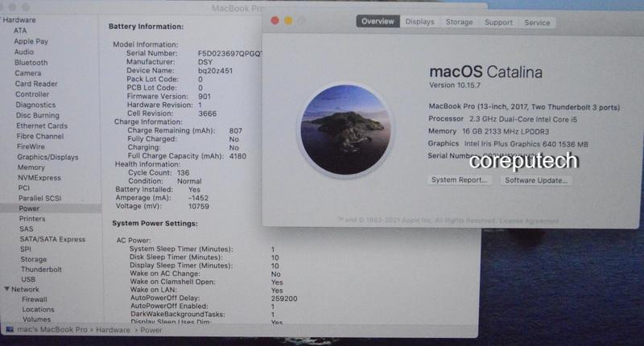Click the Cycle Count value 136

(184, 172)
